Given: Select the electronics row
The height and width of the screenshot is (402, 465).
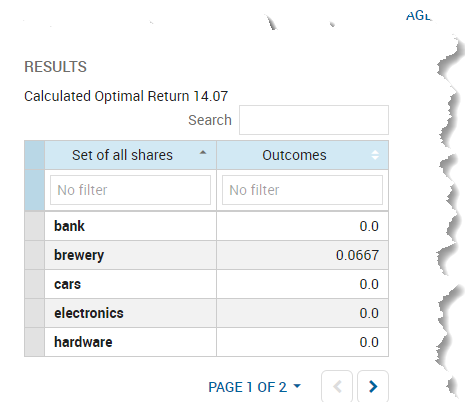Looking at the screenshot, I should click(206, 313).
